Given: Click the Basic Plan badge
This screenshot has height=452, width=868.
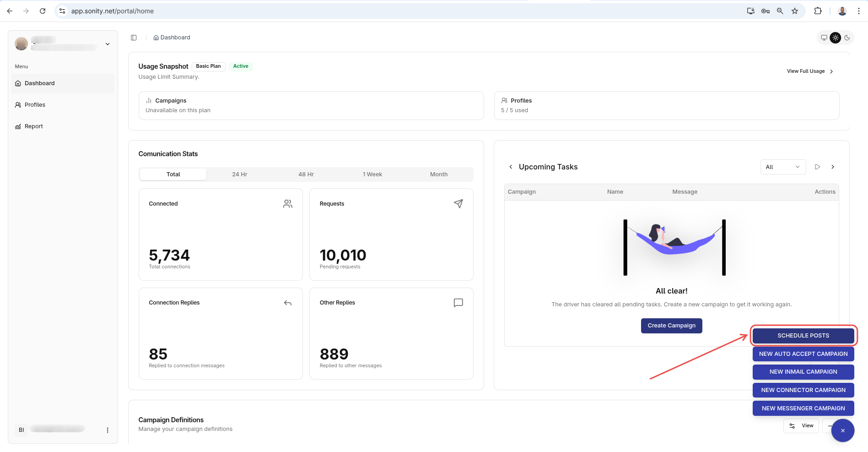Looking at the screenshot, I should (208, 66).
